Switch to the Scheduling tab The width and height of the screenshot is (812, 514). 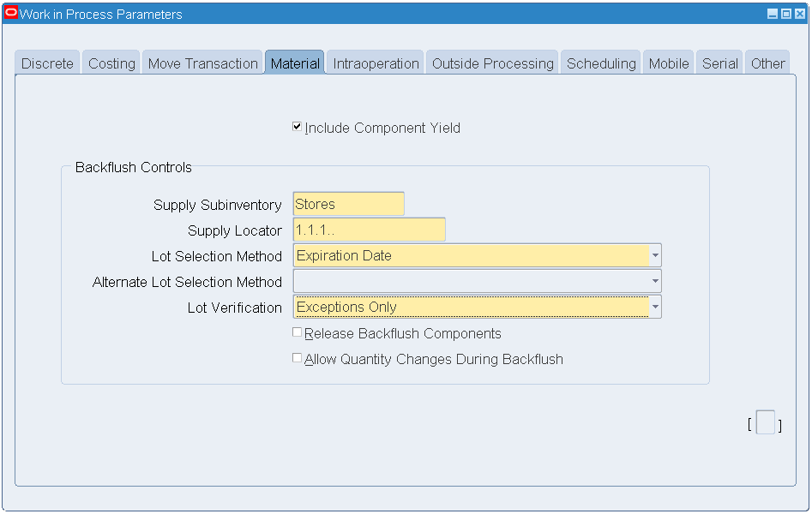tap(601, 63)
